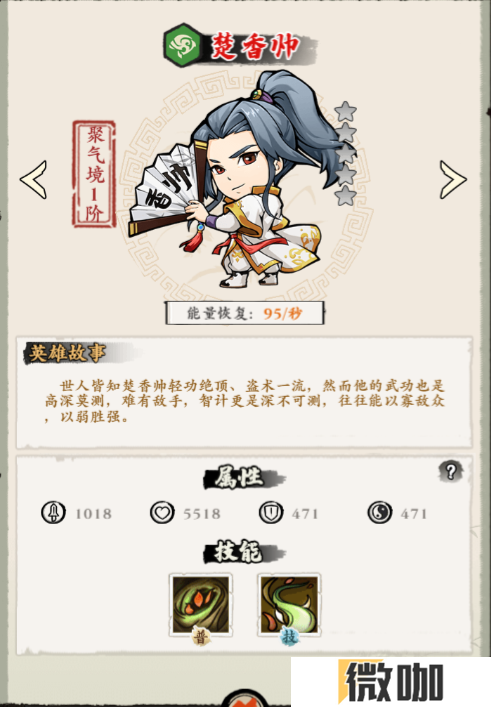Click the top star in rating column

pos(346,111)
